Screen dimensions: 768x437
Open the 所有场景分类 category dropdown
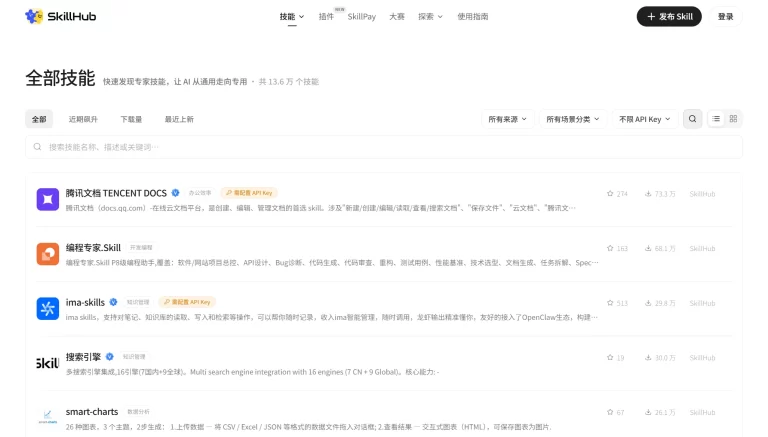click(x=573, y=119)
